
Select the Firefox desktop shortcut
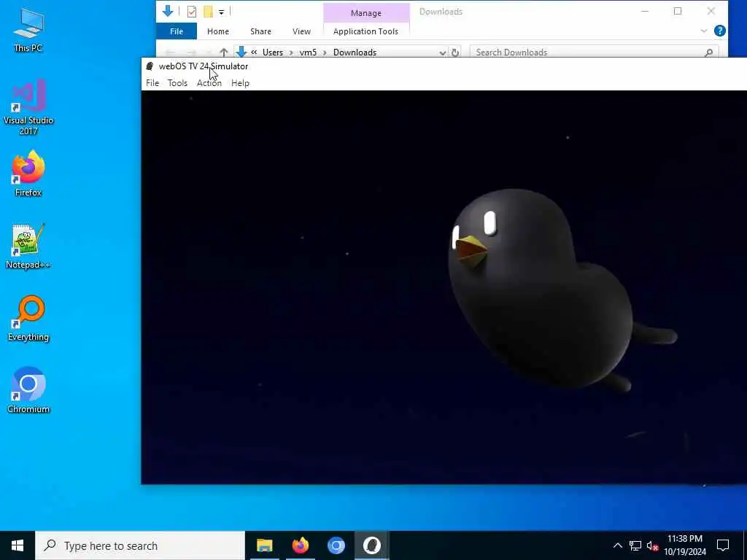pos(28,174)
